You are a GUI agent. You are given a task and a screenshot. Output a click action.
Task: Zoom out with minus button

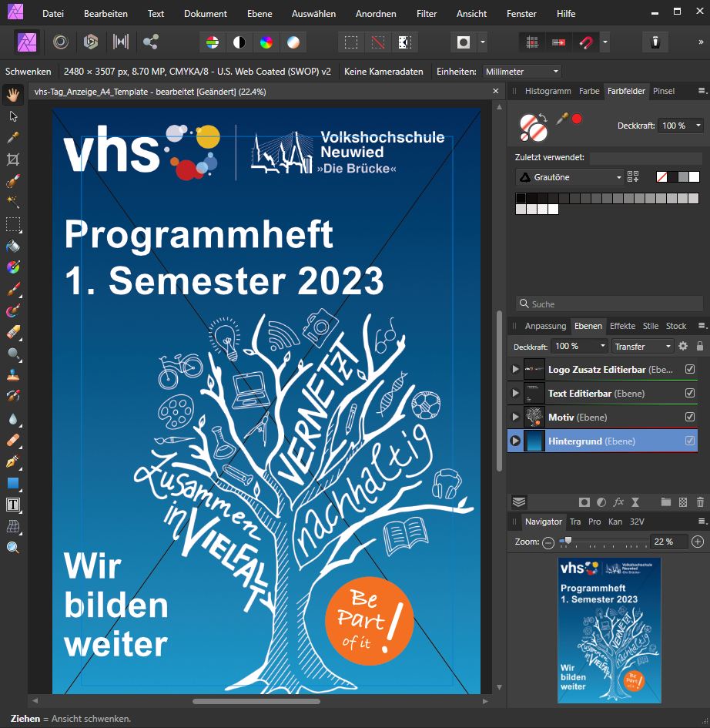pos(548,542)
